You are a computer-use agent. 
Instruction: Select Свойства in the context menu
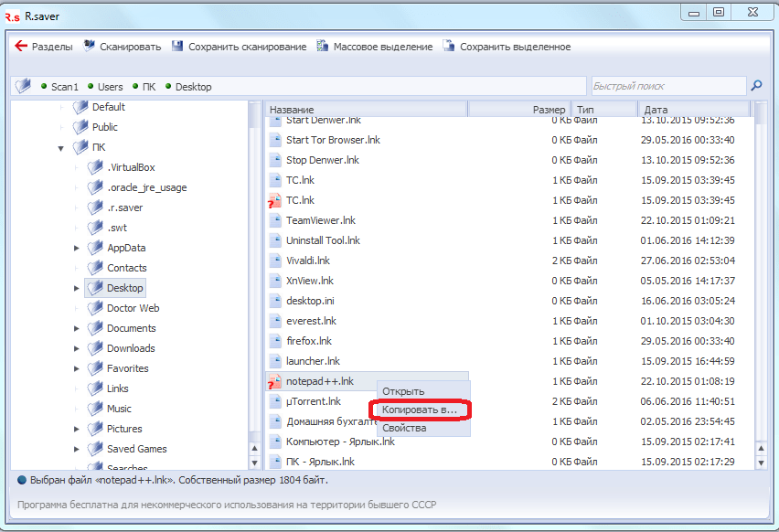coord(404,428)
